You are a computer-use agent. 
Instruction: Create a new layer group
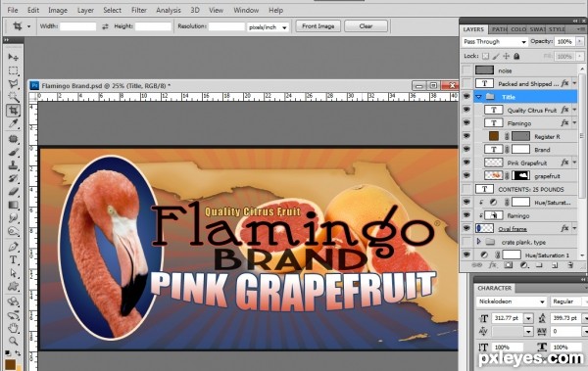click(x=539, y=265)
